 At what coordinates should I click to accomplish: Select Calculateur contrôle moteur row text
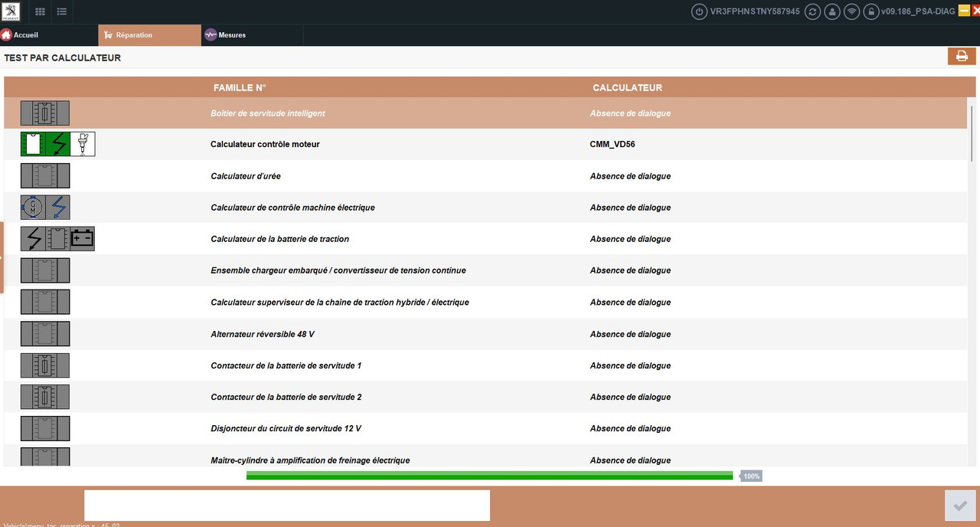pyautogui.click(x=265, y=144)
